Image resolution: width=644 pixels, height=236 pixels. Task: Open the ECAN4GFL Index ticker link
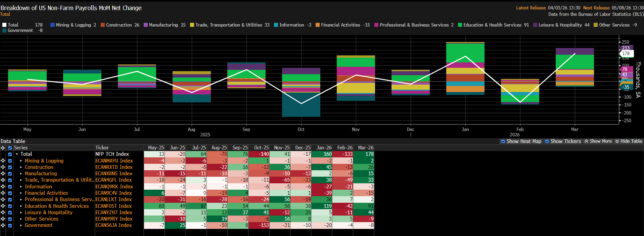pos(113,180)
